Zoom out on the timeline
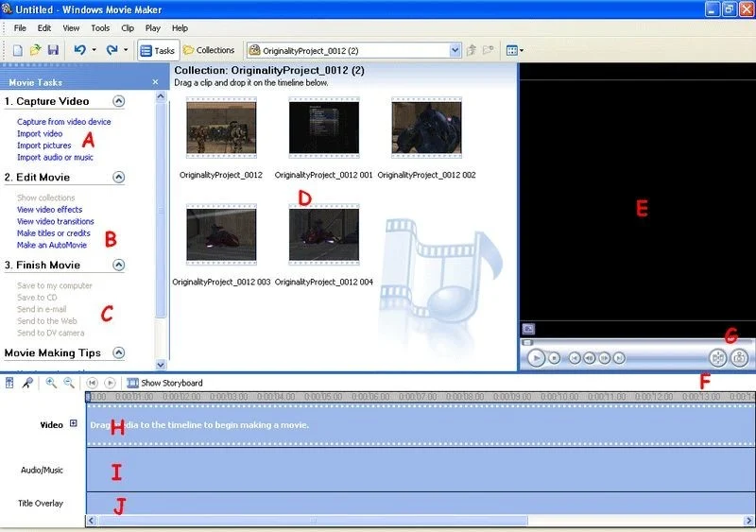Image resolution: width=756 pixels, height=532 pixels. point(68,383)
